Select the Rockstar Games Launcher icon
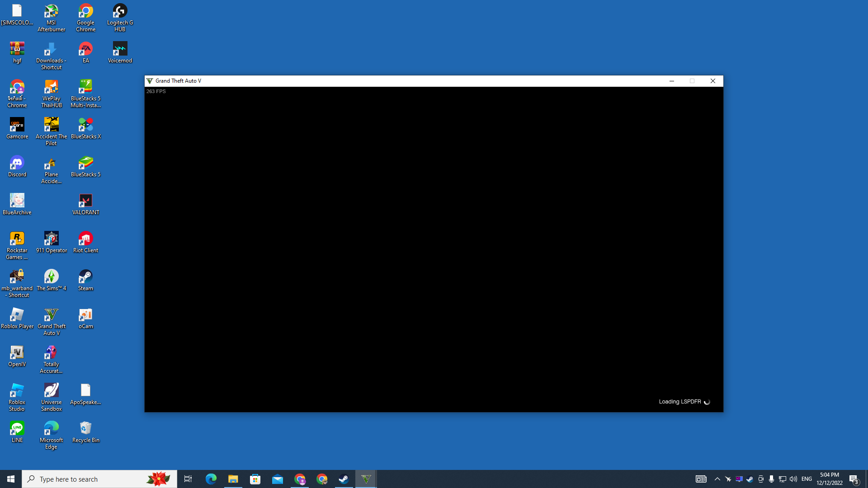This screenshot has width=868, height=488. pos(17,245)
